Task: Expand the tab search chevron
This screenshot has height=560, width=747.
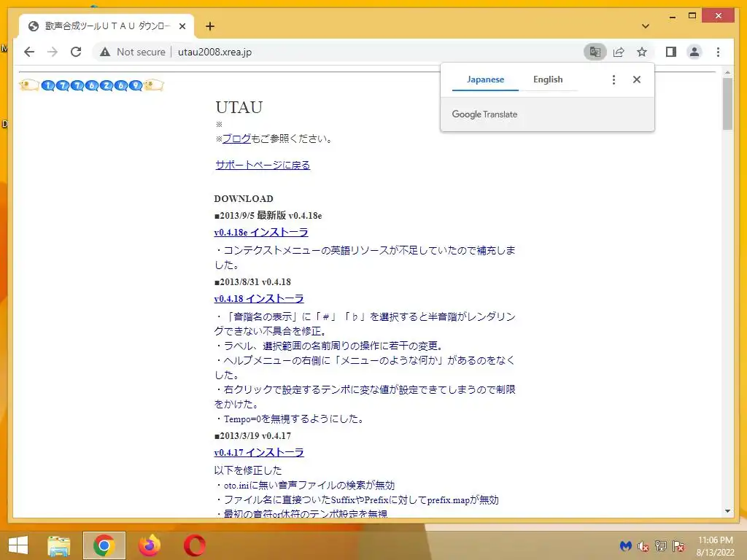Action: [645, 26]
